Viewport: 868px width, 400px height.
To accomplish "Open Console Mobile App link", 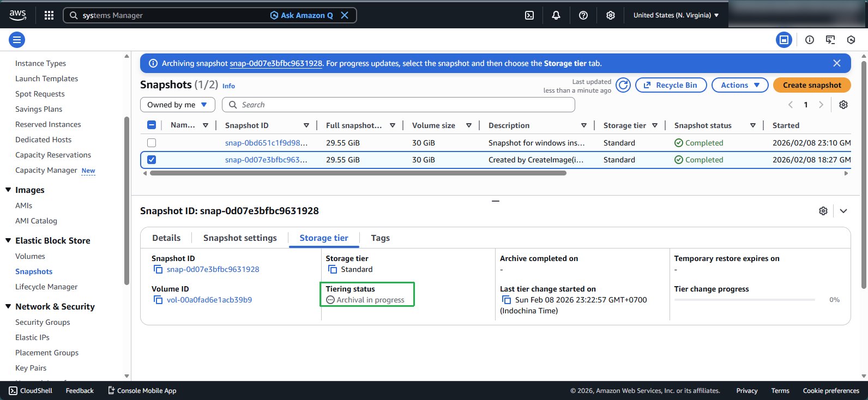I will tap(142, 391).
